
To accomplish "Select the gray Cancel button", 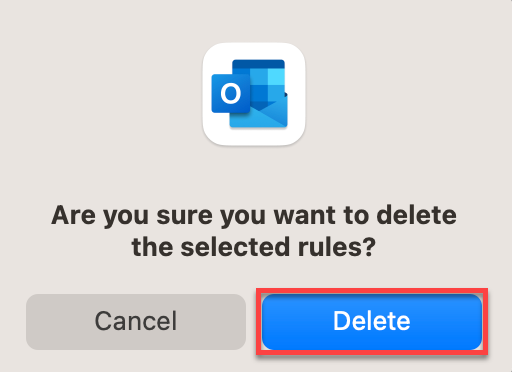I will (136, 322).
